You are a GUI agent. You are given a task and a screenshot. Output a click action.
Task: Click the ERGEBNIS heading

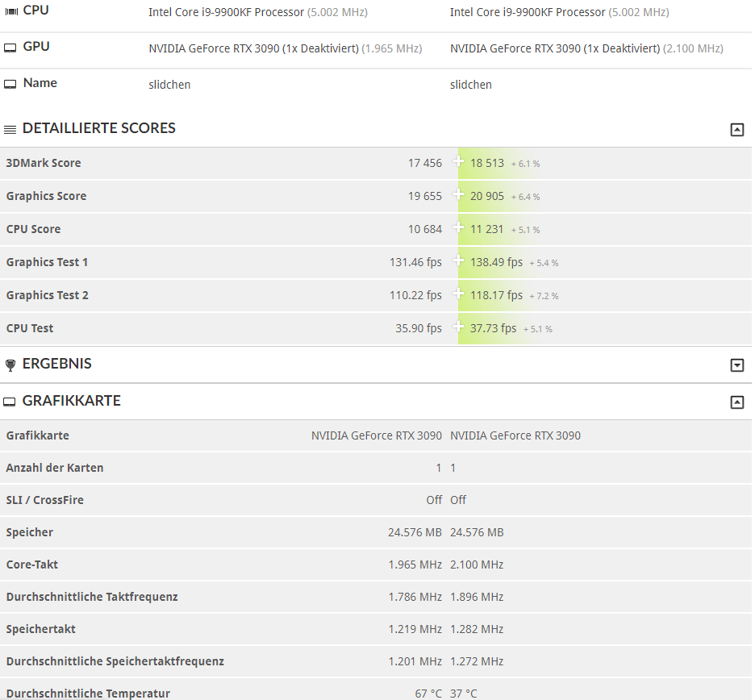[x=56, y=364]
